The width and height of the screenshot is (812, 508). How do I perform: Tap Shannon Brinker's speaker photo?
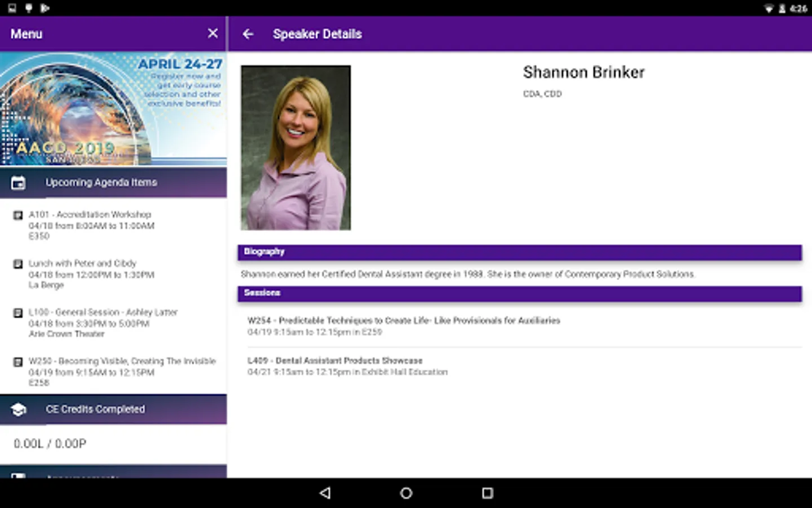(295, 147)
